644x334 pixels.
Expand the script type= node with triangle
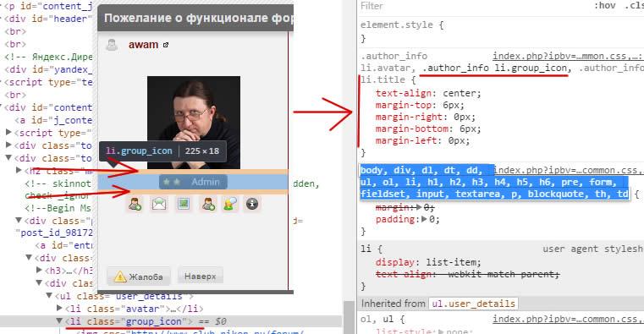[x=8, y=133]
